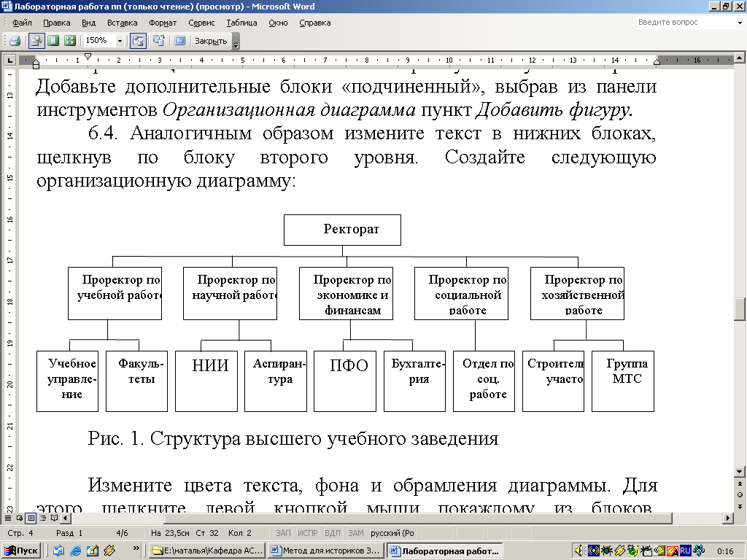Toggle Full Screen mode icon
This screenshot has height=560, width=747.
179,41
